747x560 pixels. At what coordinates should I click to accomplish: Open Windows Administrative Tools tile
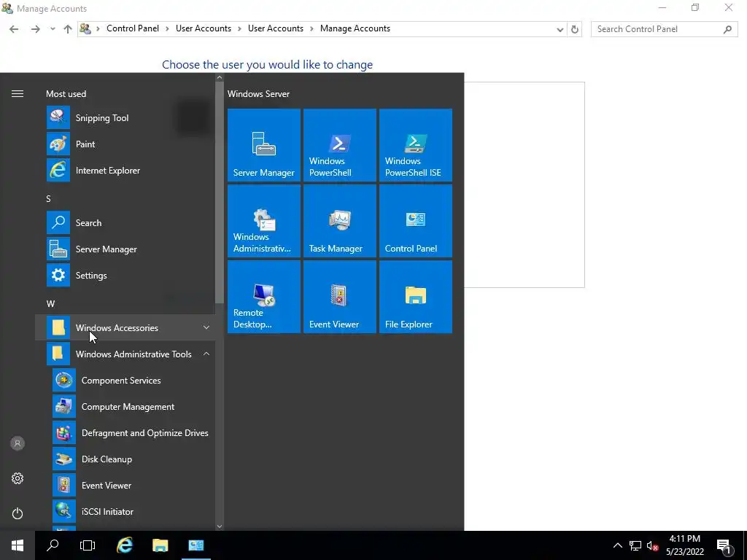[264, 221]
